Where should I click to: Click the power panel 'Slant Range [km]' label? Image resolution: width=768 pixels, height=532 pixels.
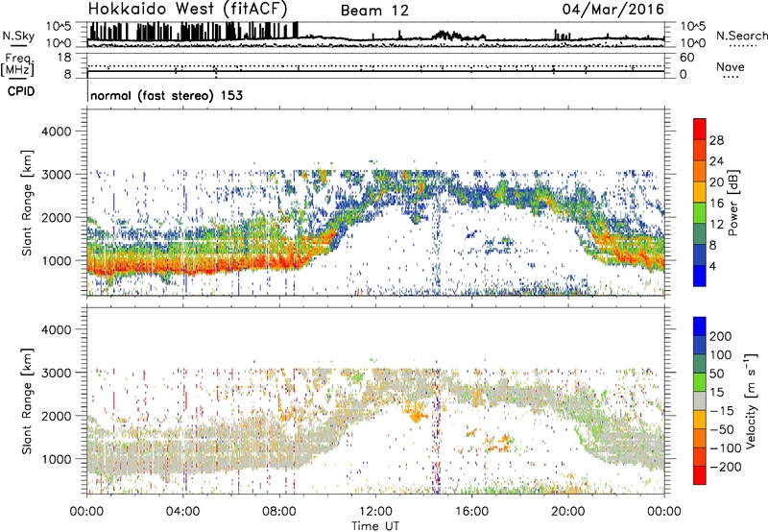pyautogui.click(x=27, y=203)
